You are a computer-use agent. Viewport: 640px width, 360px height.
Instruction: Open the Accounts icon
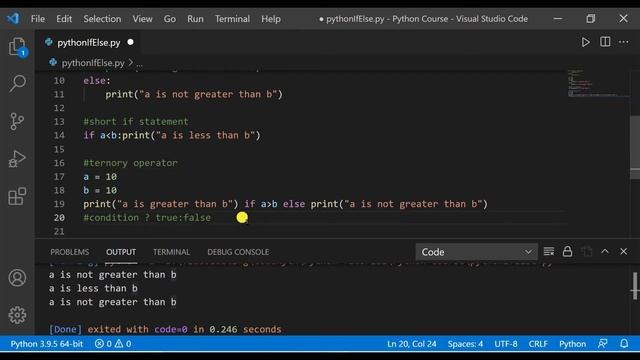pos(17,278)
